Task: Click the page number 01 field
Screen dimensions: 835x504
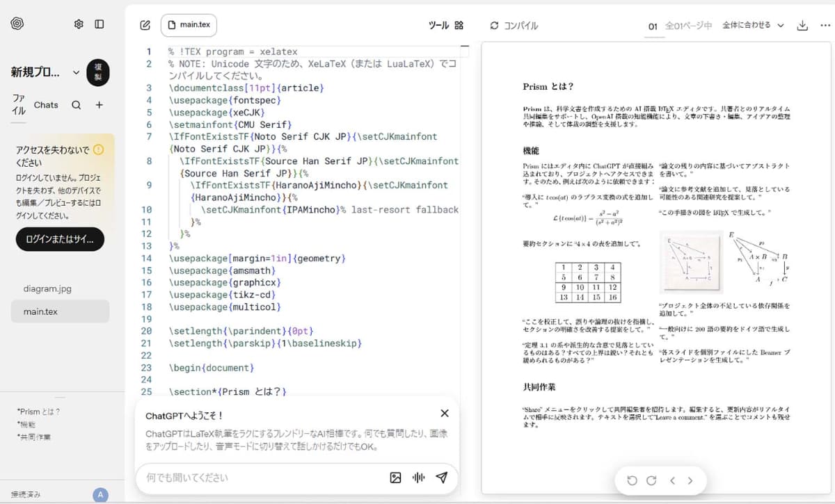Action: 653,26
